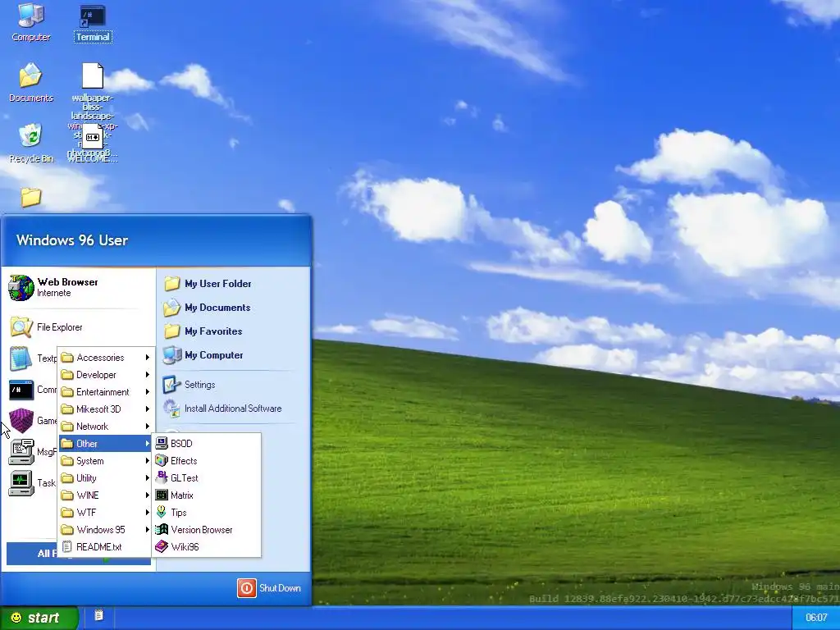The width and height of the screenshot is (840, 630).
Task: Expand the Developer submenu arrow
Action: pos(148,374)
